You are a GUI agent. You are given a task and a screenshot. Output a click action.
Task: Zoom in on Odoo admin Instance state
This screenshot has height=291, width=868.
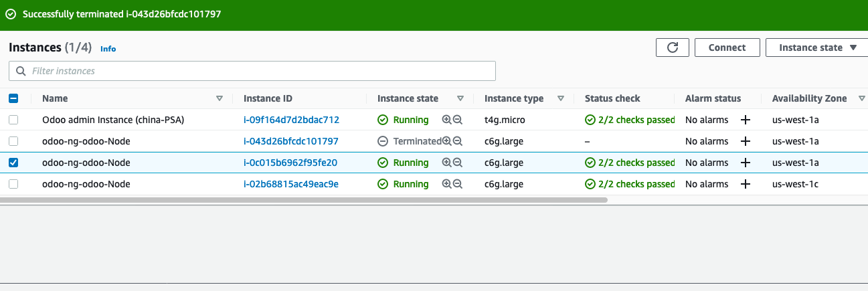point(446,120)
